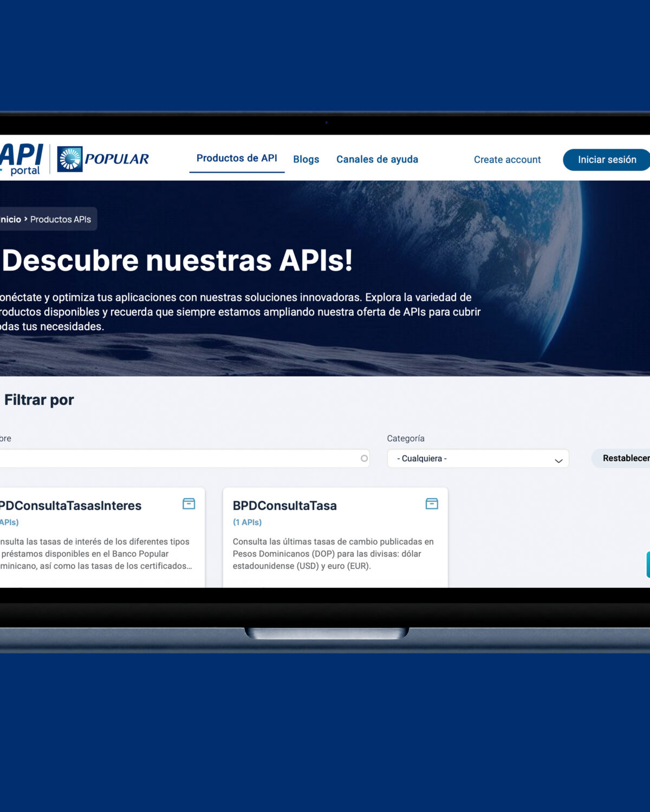Click the Productos APIs breadcrumb
The height and width of the screenshot is (812, 650).
pos(61,219)
